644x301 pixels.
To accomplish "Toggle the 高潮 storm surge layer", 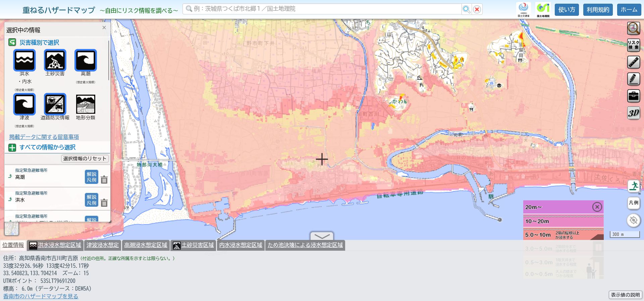I will coord(86,60).
